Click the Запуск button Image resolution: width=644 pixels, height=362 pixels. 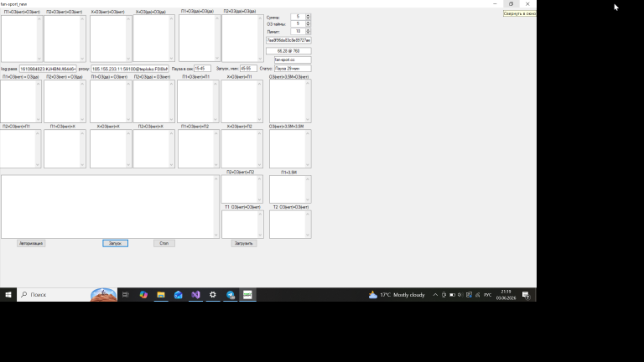(x=116, y=243)
